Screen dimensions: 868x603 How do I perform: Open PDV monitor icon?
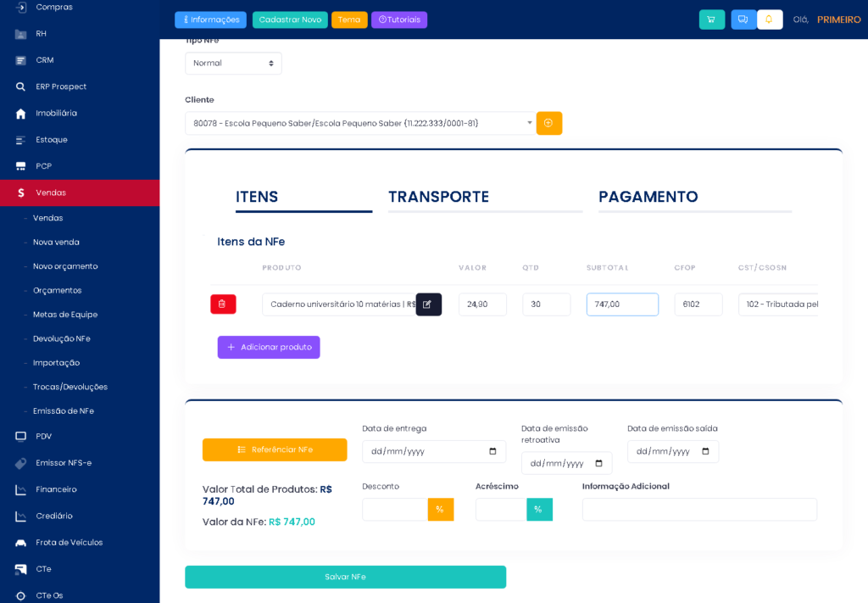20,436
